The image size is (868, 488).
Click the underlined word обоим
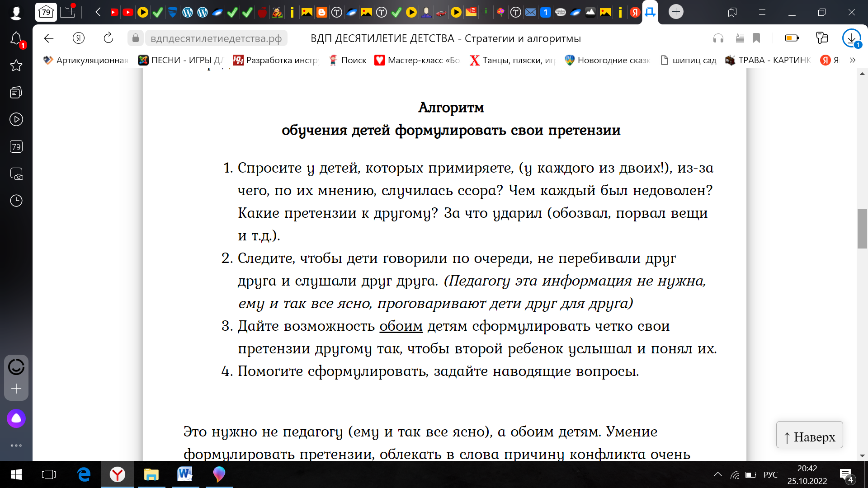[x=401, y=326]
